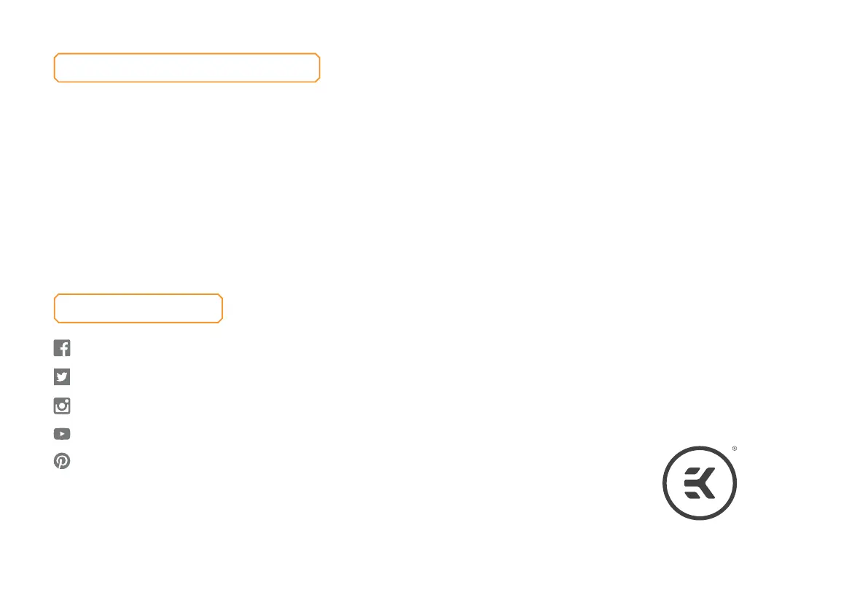Image resolution: width=868 pixels, height=611 pixels.
Task: Click the circular EK logo
Action: tap(699, 482)
